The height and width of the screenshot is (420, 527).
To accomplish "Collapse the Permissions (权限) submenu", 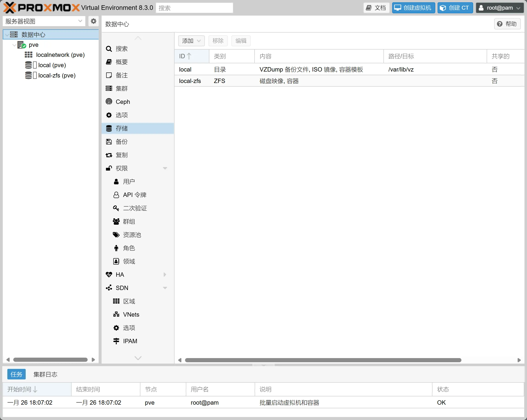I will pos(165,168).
